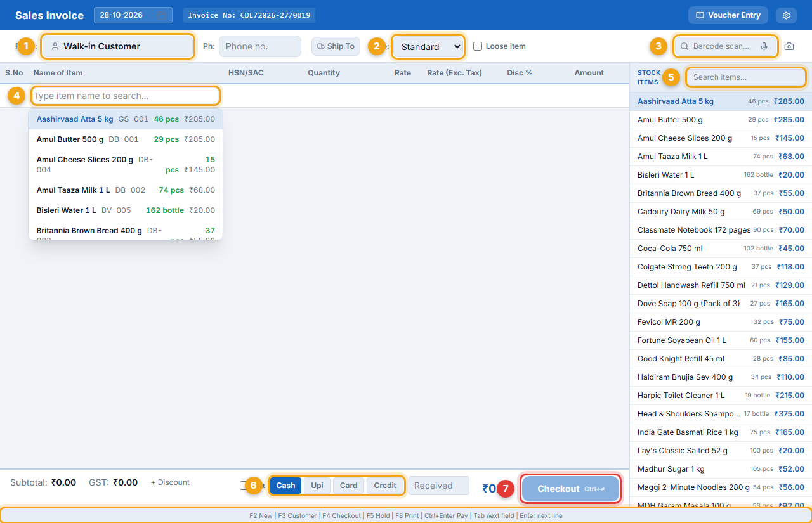The width and height of the screenshot is (812, 523).
Task: Select Credit payment mode
Action: pyautogui.click(x=385, y=486)
